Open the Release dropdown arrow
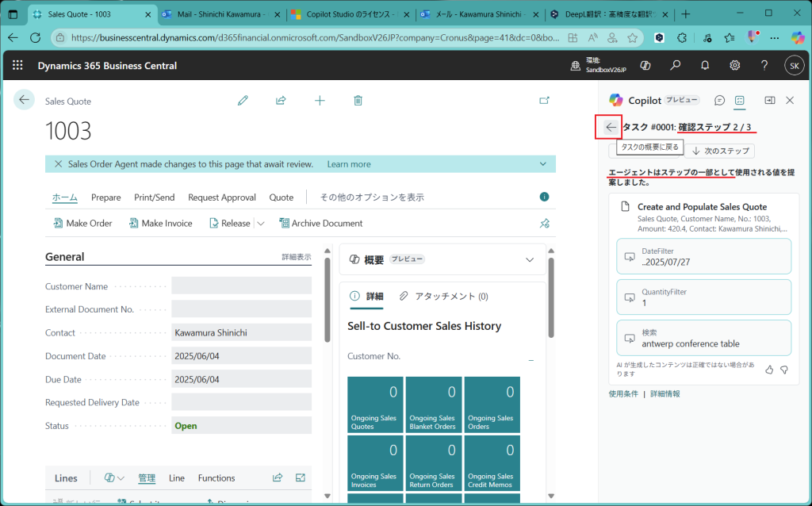Image resolution: width=812 pixels, height=506 pixels. (x=261, y=223)
